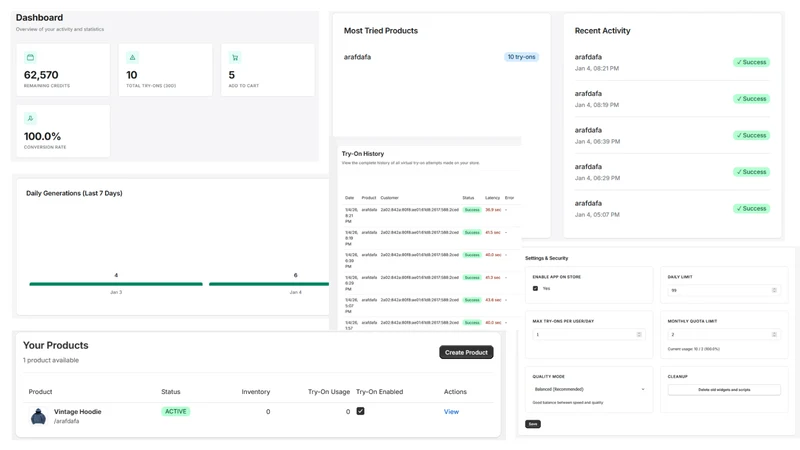
Task: Toggle Try-On Enabled checkbox for Vintage Hoodie
Action: pos(361,411)
